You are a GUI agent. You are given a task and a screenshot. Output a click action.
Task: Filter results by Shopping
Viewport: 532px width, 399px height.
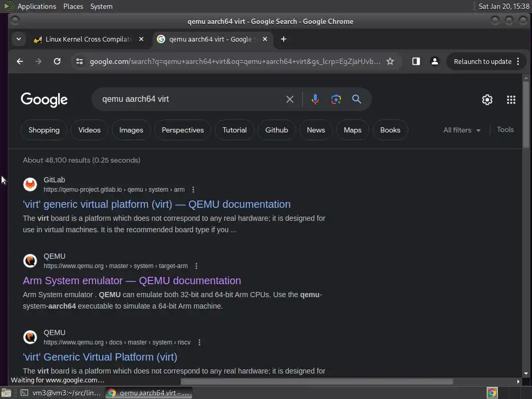pyautogui.click(x=44, y=130)
